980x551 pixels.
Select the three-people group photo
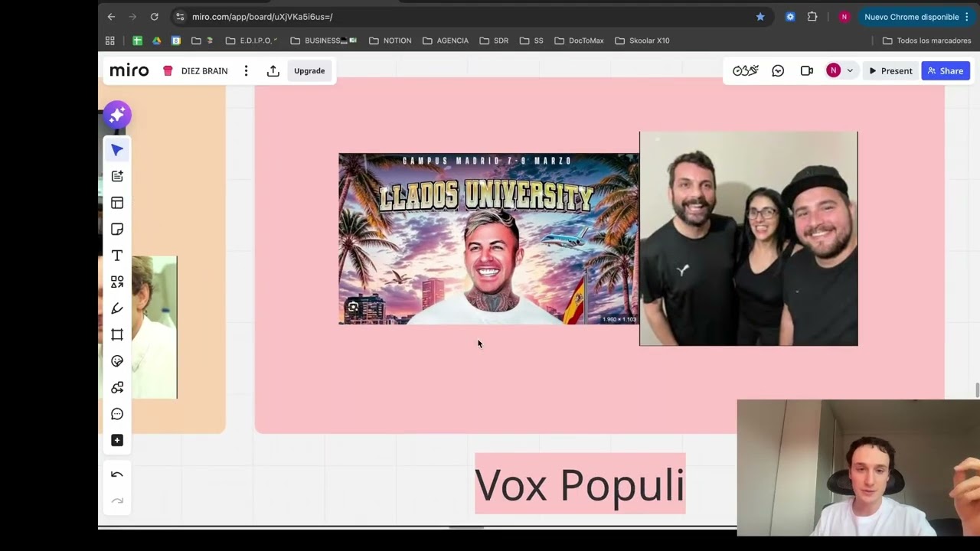click(749, 239)
